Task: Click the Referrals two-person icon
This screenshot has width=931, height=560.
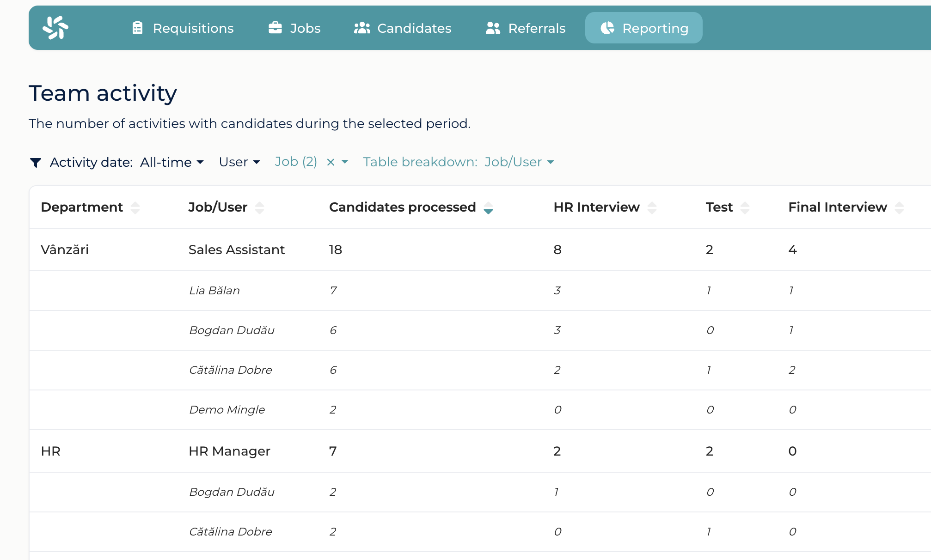Action: [493, 28]
